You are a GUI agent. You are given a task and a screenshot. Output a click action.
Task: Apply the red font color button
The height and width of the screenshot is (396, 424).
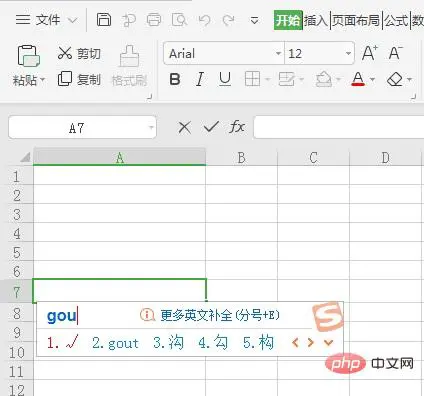[358, 79]
